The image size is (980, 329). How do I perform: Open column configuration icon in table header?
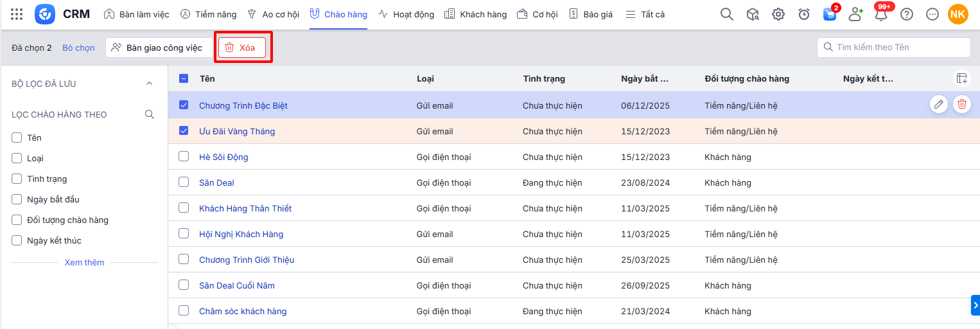click(x=961, y=78)
